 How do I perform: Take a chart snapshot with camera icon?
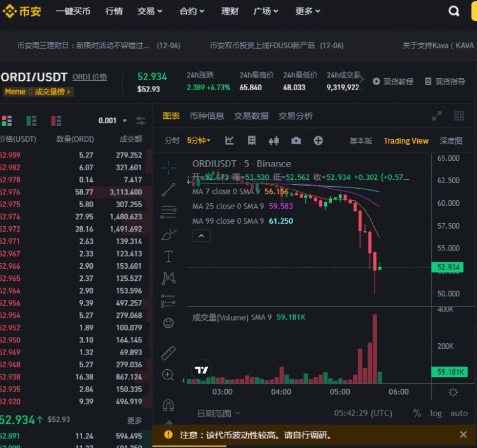[296, 140]
